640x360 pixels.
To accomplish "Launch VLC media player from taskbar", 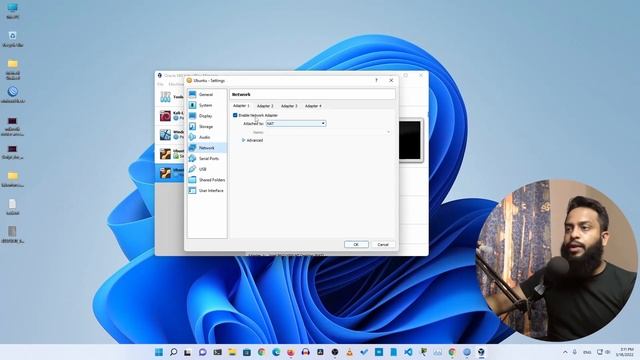I will click(349, 352).
